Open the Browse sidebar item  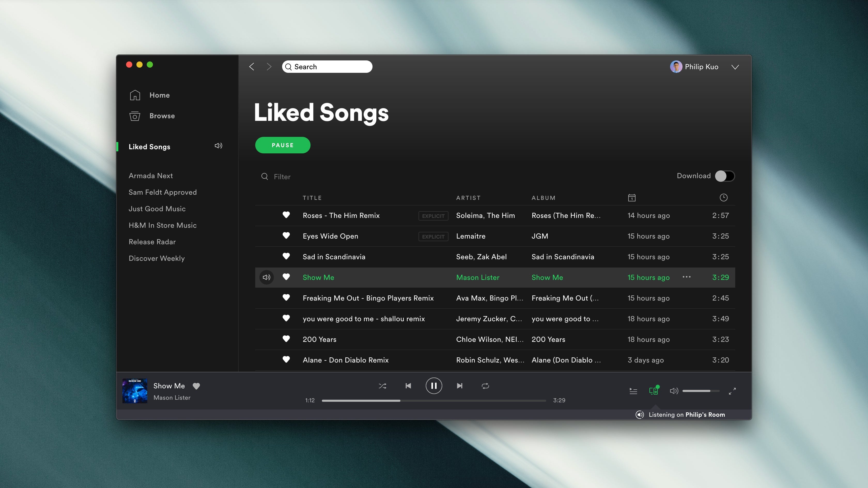pos(162,116)
